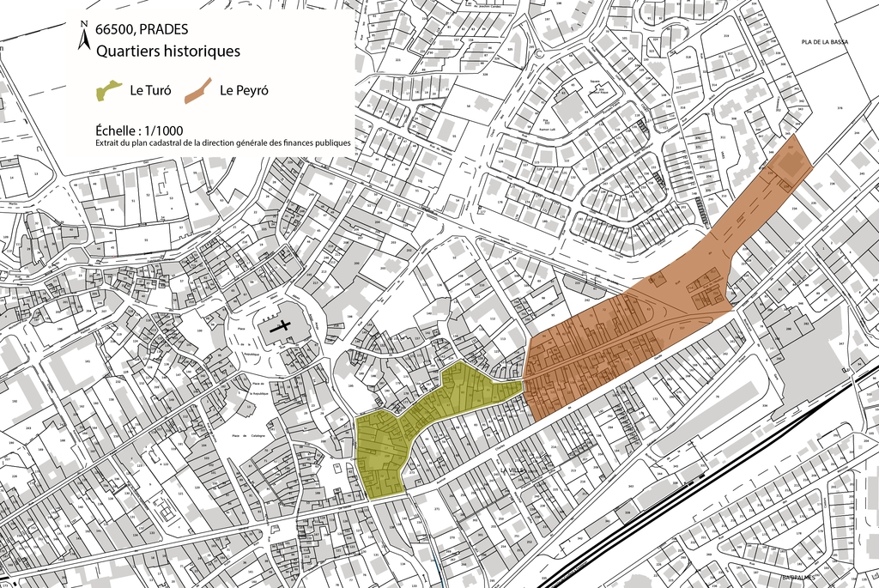Click the "66500, PRADES" title text
Viewport: 879px width, 588px height.
[x=142, y=29]
